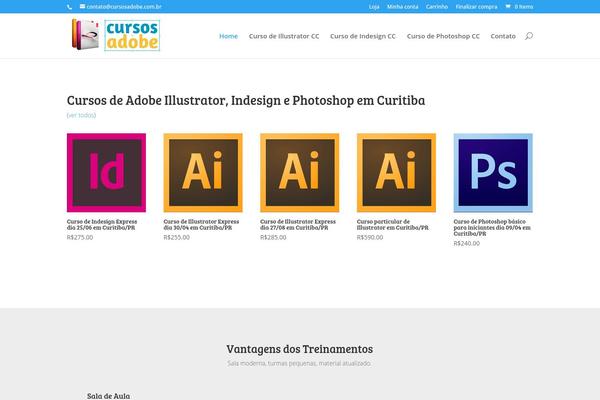Click the Finalizar compra link
Screen dimensions: 600x400
476,6
